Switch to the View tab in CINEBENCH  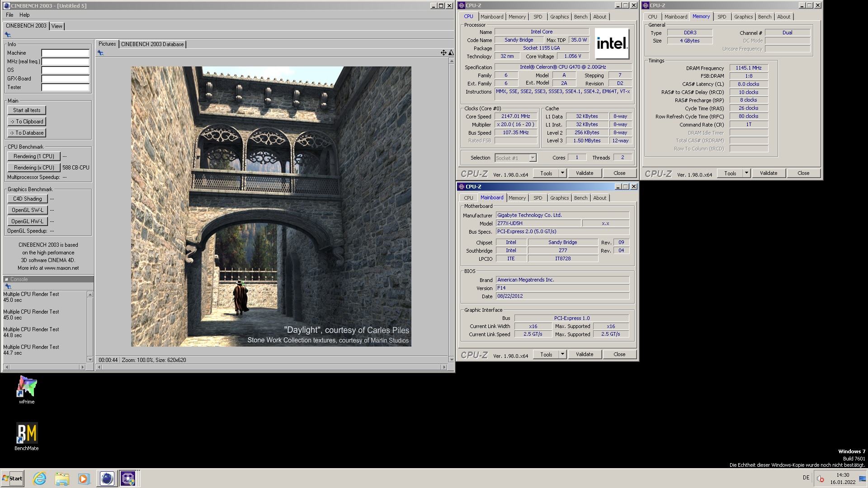click(x=57, y=26)
